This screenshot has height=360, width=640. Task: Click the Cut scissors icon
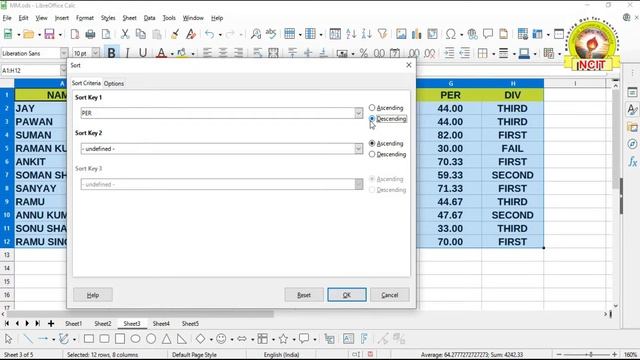pyautogui.click(x=125, y=34)
